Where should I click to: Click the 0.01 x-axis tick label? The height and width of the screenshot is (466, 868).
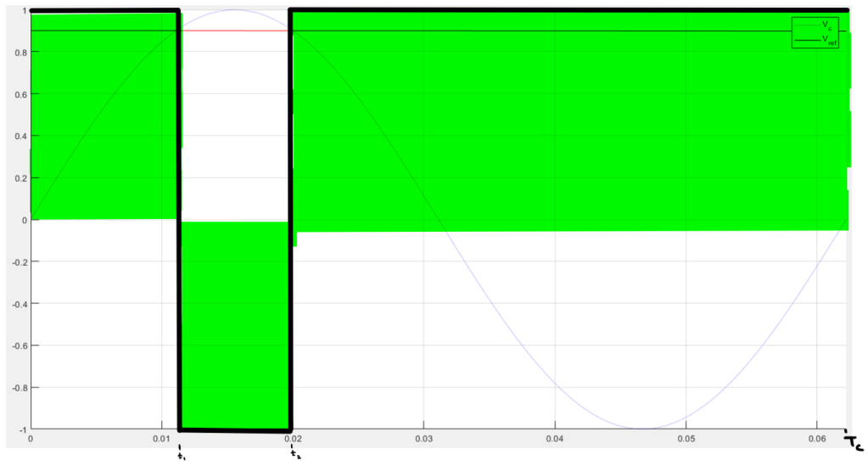(x=161, y=441)
